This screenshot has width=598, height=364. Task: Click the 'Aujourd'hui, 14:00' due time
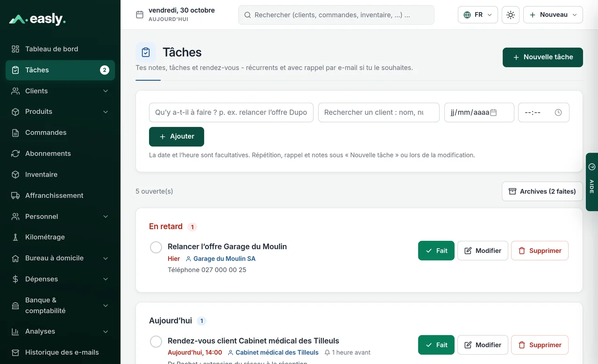(x=195, y=352)
